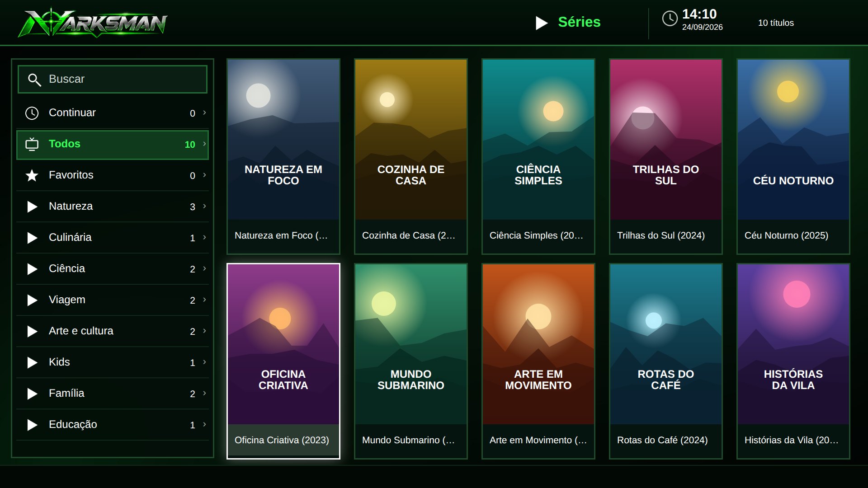Select the Mundo Submarino series card

point(411,361)
